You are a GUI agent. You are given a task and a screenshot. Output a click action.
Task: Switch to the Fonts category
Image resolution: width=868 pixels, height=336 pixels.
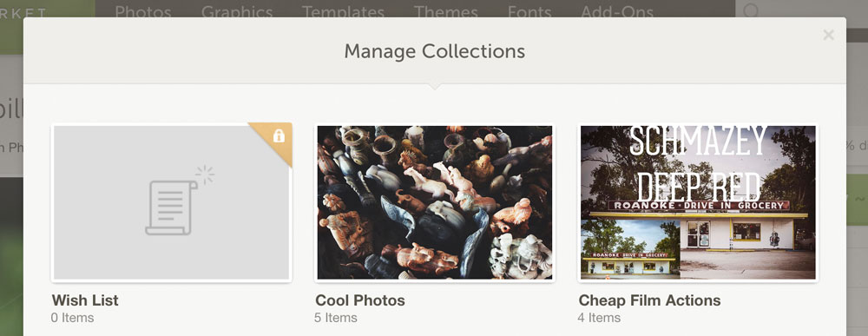click(x=529, y=12)
